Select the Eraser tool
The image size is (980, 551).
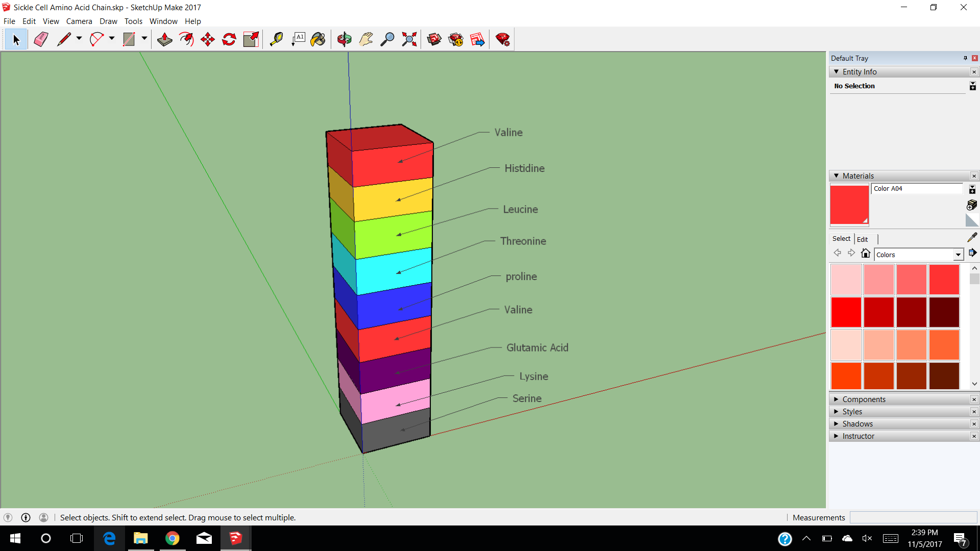tap(41, 39)
